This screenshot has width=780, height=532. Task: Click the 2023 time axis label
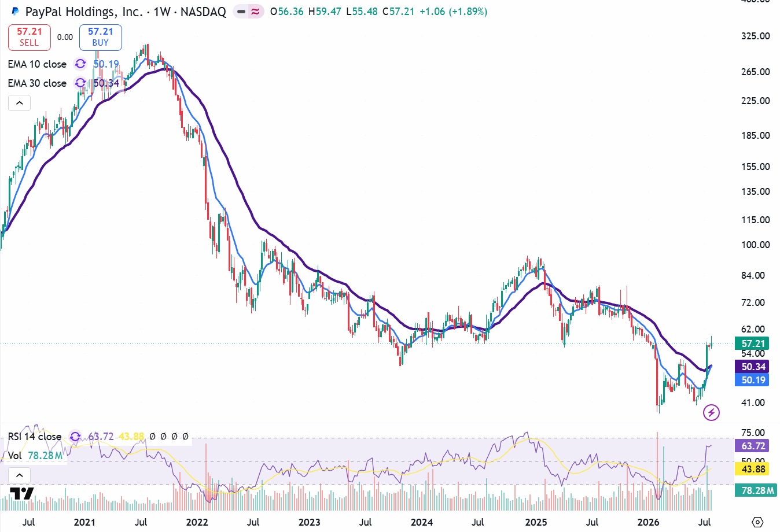[309, 522]
